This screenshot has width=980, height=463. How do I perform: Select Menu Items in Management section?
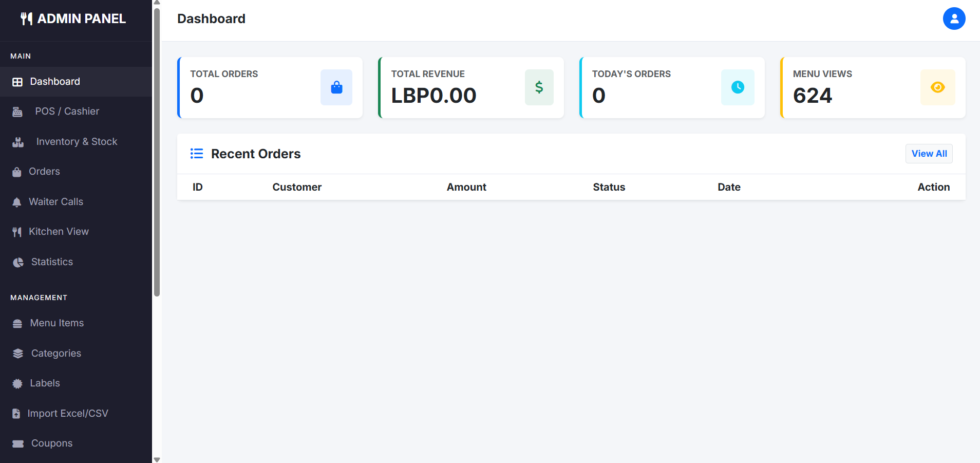pyautogui.click(x=56, y=323)
